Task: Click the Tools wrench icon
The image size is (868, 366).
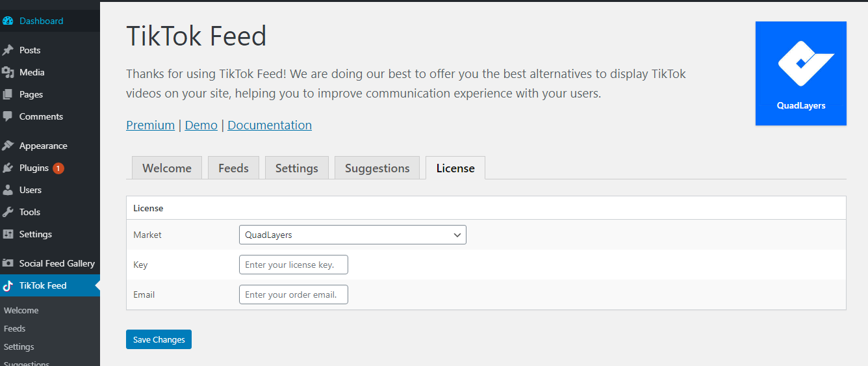Action: (x=8, y=212)
